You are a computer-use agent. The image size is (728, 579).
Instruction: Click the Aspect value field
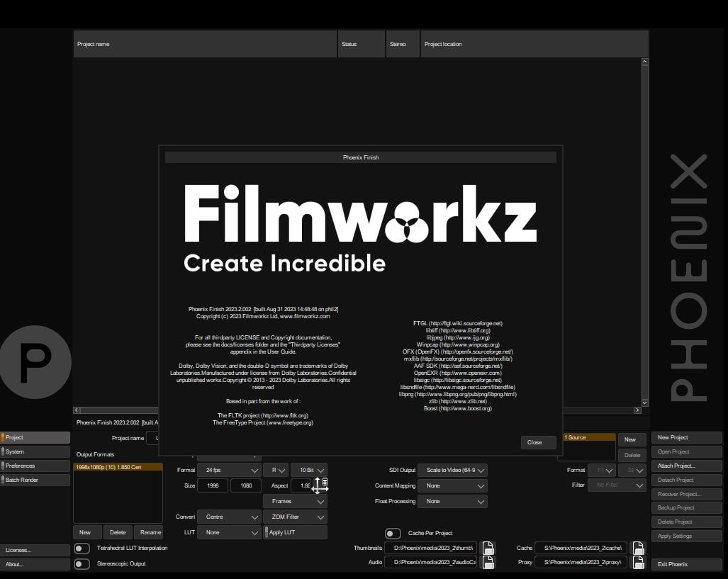tap(301, 485)
